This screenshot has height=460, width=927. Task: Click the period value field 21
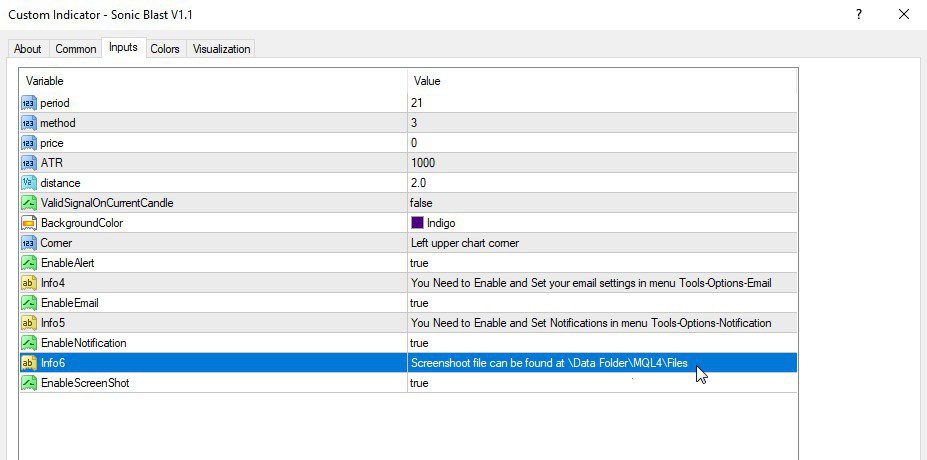416,103
